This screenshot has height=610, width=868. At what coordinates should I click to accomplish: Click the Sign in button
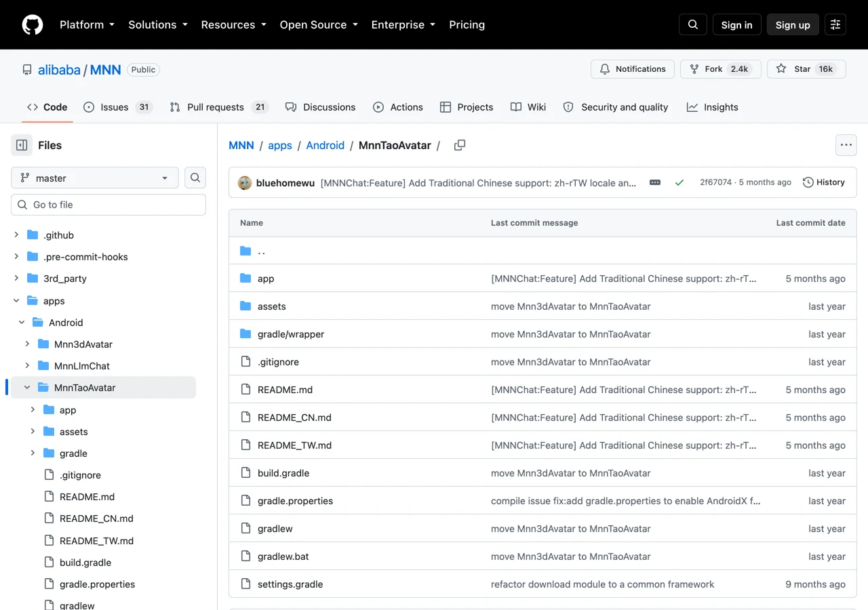click(x=736, y=24)
